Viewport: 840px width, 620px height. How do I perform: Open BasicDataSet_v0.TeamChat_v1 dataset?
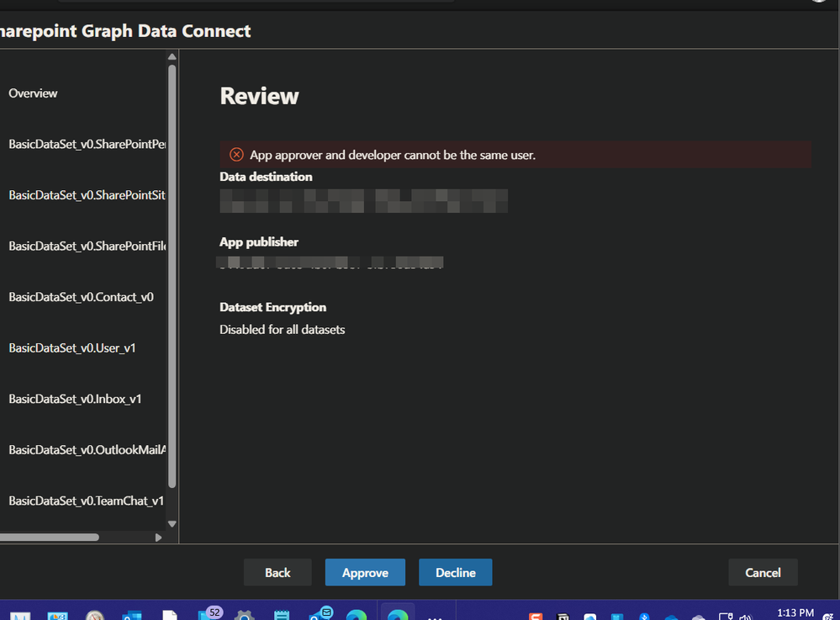[87, 501]
